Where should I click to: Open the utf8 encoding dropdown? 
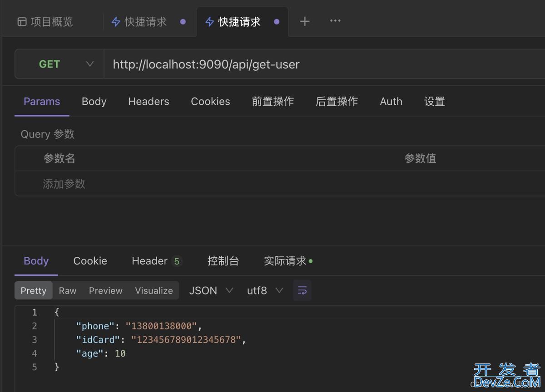click(x=265, y=290)
